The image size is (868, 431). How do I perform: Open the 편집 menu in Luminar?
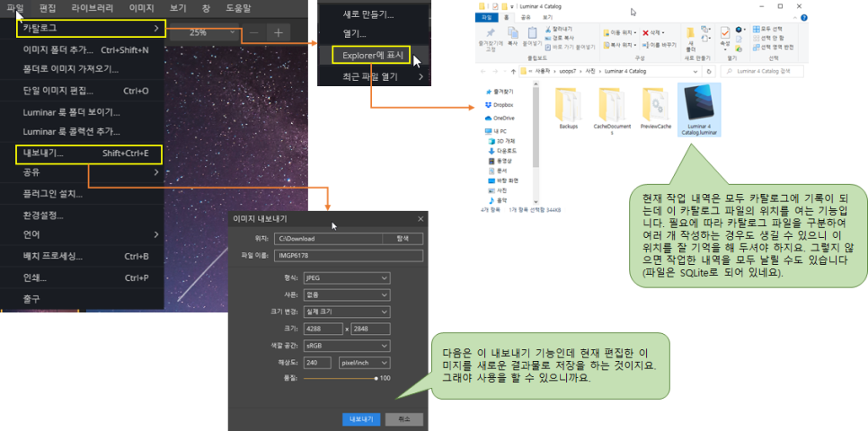pos(48,8)
